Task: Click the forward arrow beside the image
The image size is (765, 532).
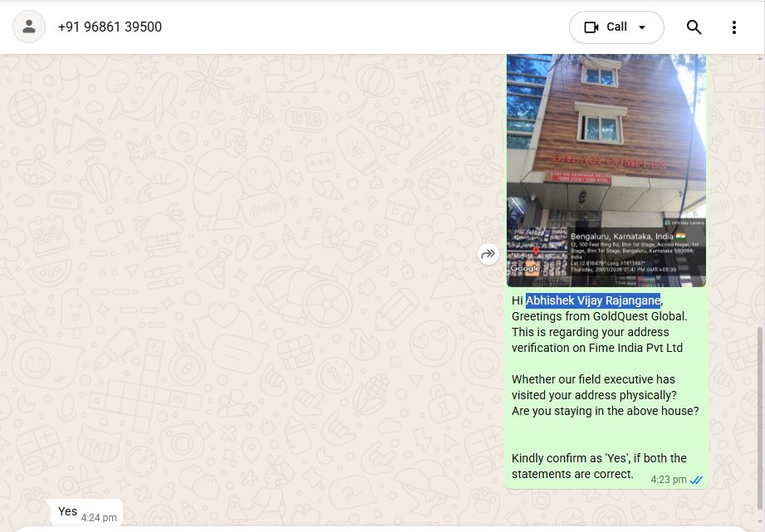Action: tap(488, 254)
